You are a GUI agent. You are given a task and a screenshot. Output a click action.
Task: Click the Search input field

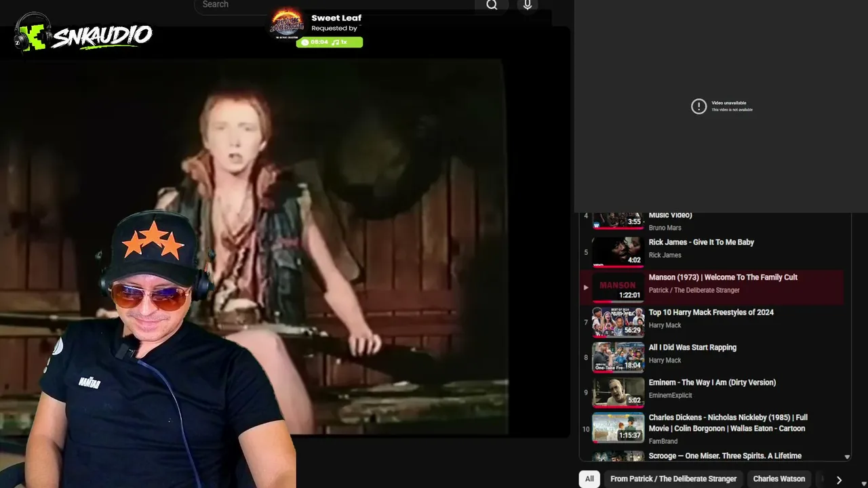click(x=334, y=5)
